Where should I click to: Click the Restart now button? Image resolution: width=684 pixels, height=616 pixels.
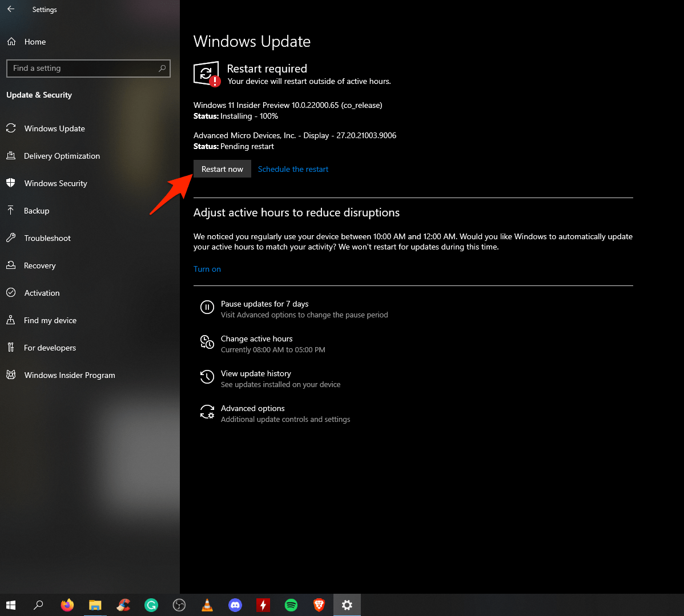point(222,168)
